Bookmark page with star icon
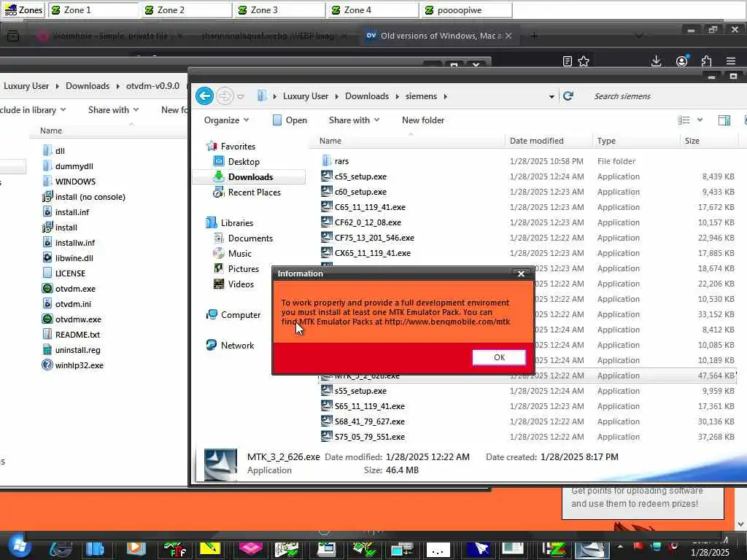747x560 pixels. point(584,61)
